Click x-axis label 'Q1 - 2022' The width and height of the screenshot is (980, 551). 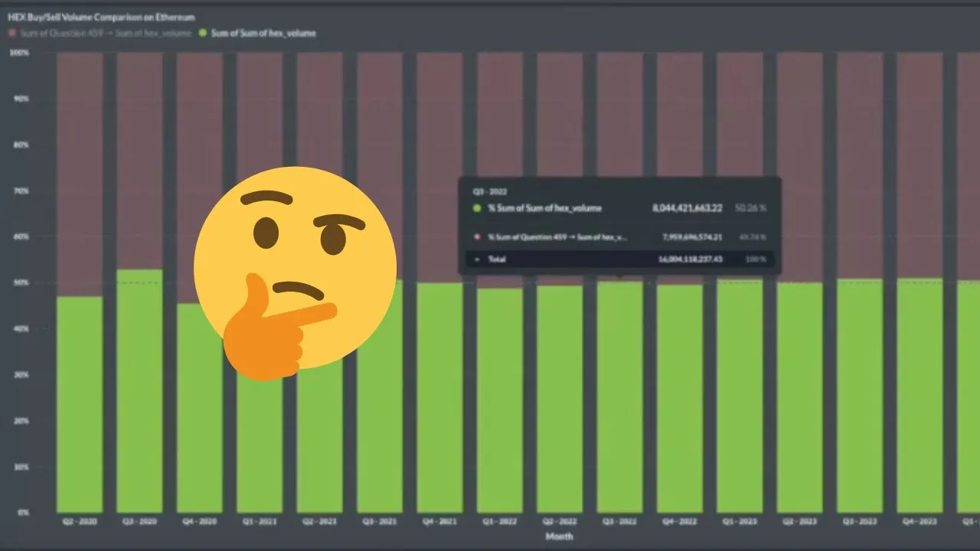click(x=500, y=522)
